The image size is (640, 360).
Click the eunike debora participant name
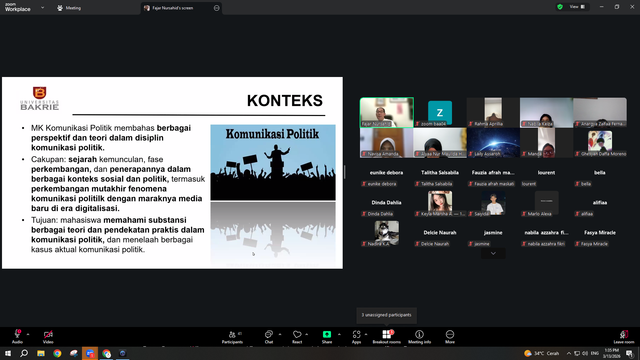tap(386, 173)
